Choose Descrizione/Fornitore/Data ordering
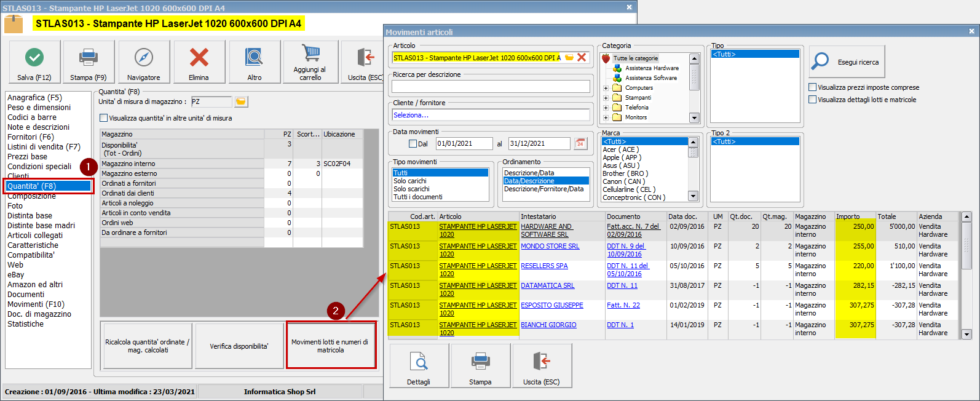This screenshot has width=980, height=401. (x=547, y=189)
